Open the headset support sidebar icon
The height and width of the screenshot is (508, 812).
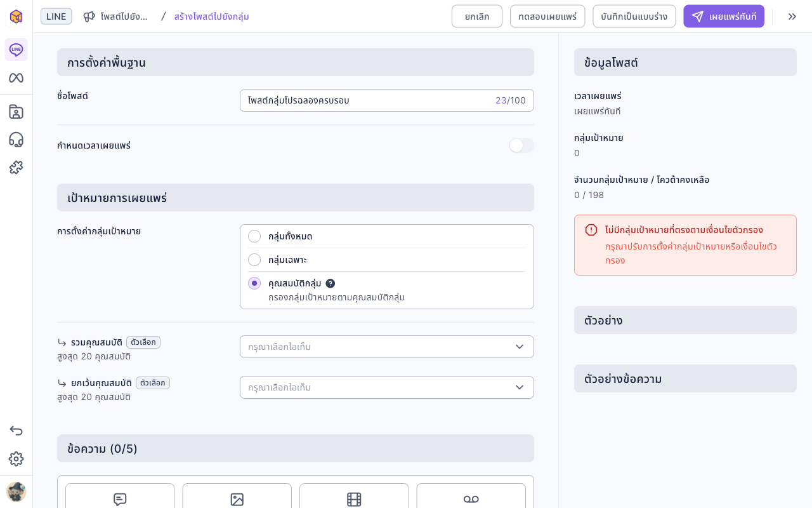16,140
